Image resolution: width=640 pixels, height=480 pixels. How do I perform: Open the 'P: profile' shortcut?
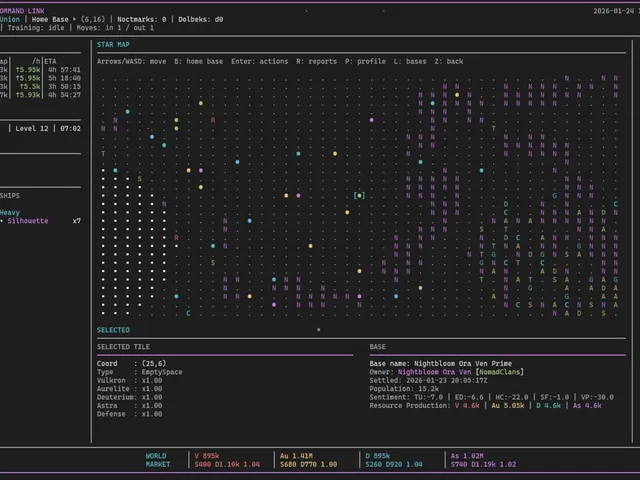pyautogui.click(x=365, y=61)
